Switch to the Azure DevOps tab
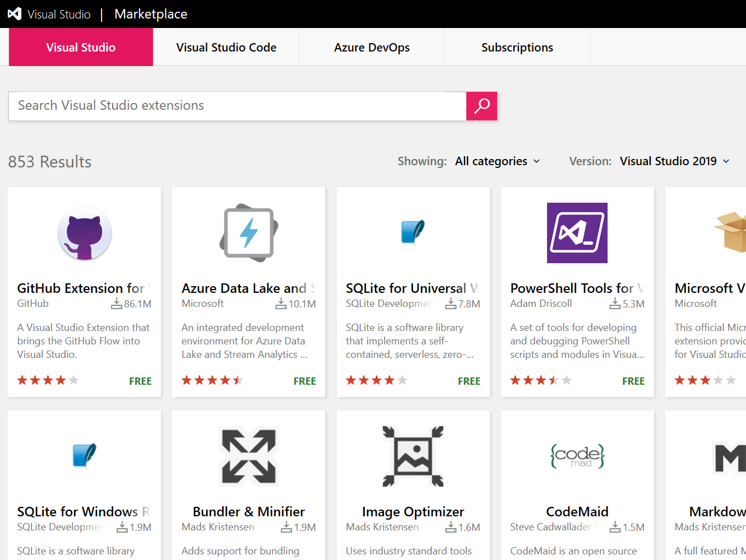 pos(372,47)
